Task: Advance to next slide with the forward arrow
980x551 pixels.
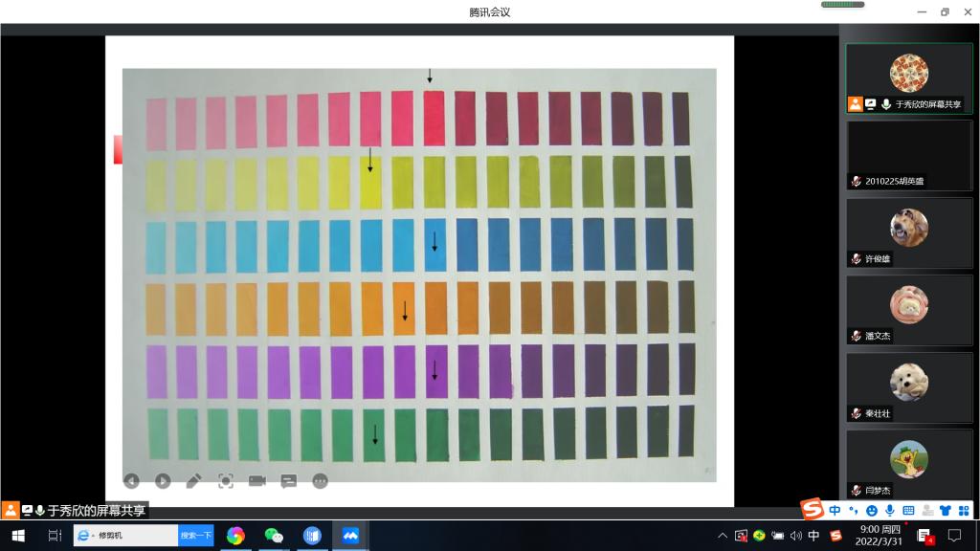Action: 163,481
